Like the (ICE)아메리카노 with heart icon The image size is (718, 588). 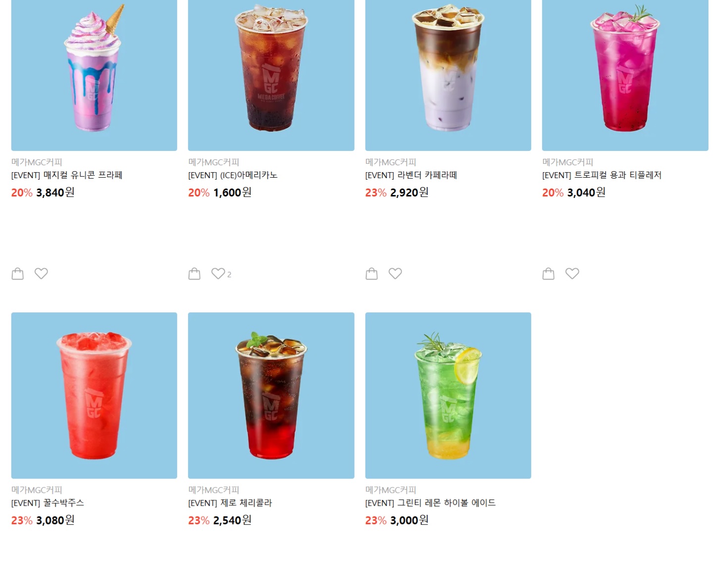click(x=218, y=273)
